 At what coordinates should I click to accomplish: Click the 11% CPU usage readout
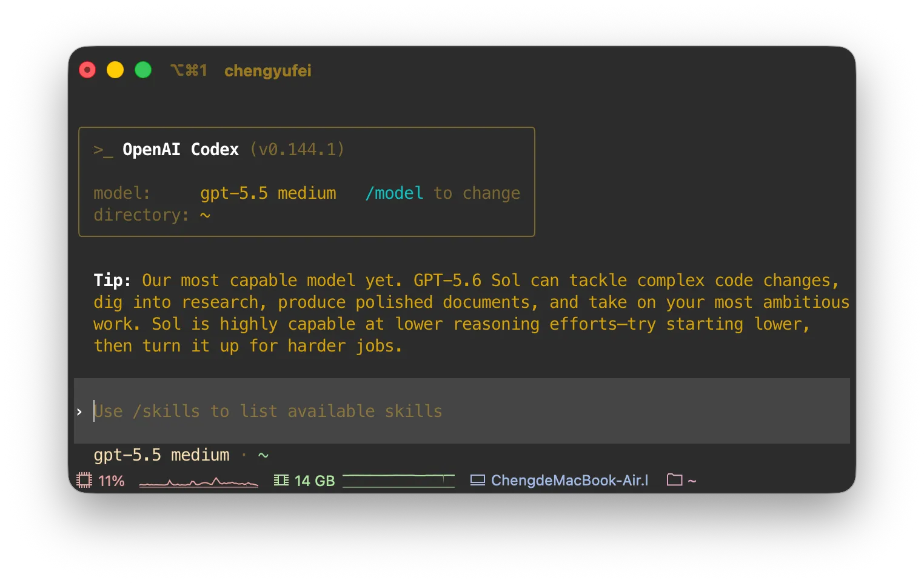tap(112, 481)
